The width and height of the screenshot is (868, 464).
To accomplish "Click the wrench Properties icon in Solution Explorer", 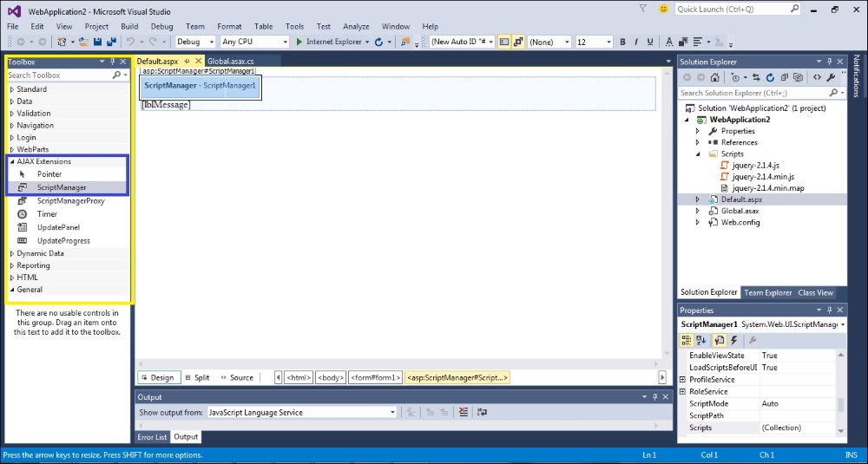I will pos(832,77).
